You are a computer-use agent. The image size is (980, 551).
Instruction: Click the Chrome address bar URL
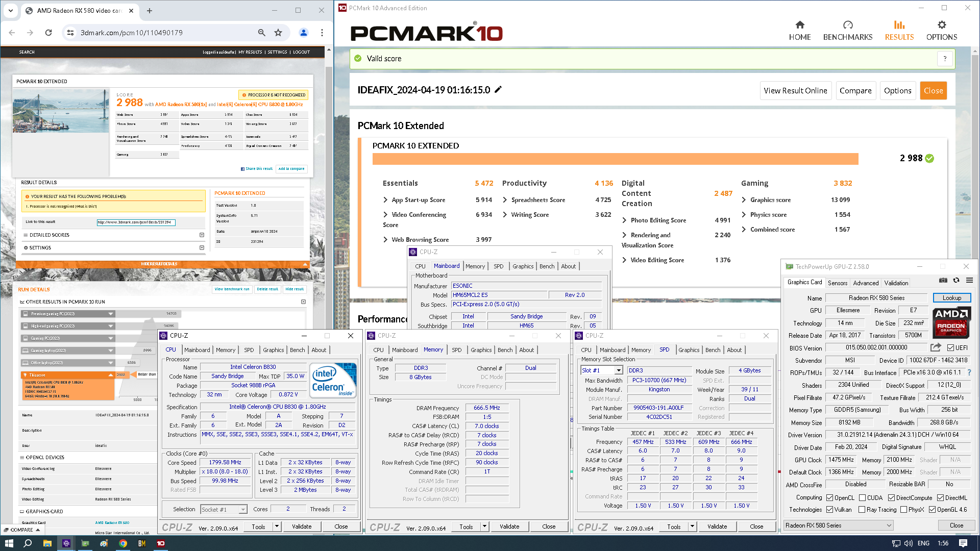(x=132, y=33)
